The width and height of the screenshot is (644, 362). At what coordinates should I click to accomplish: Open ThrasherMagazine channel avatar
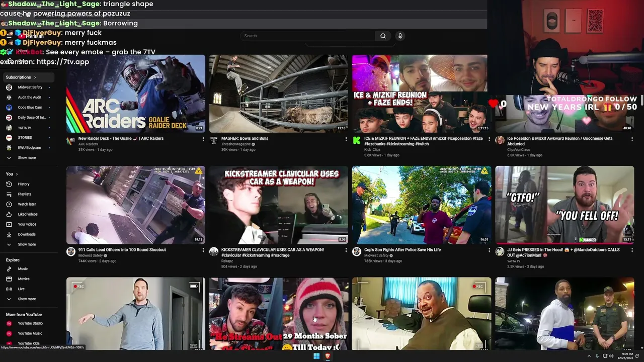click(214, 141)
